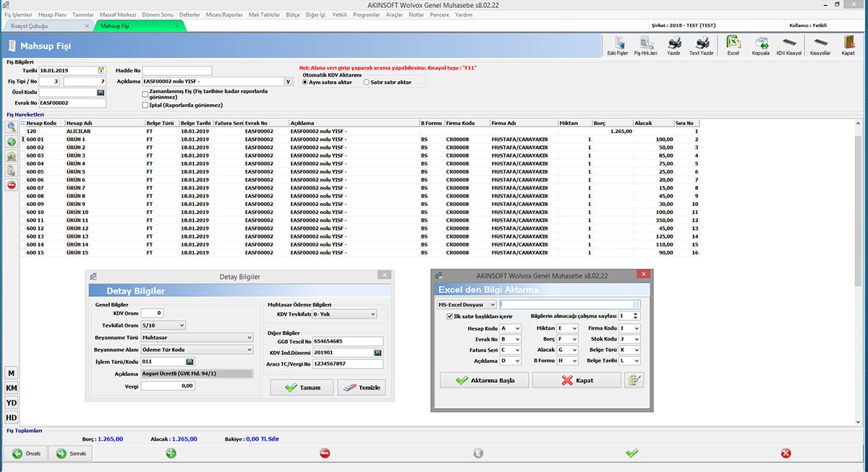Click the M side button
The image size is (868, 472).
pos(12,372)
